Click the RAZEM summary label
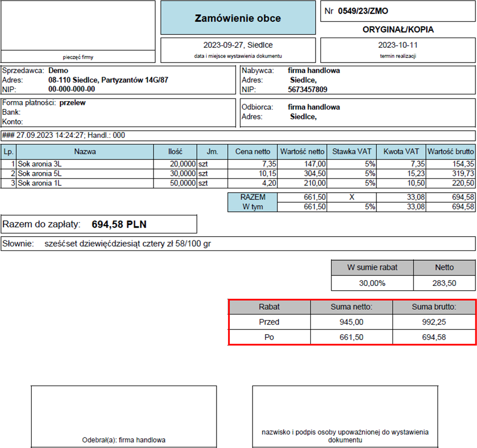 253,197
